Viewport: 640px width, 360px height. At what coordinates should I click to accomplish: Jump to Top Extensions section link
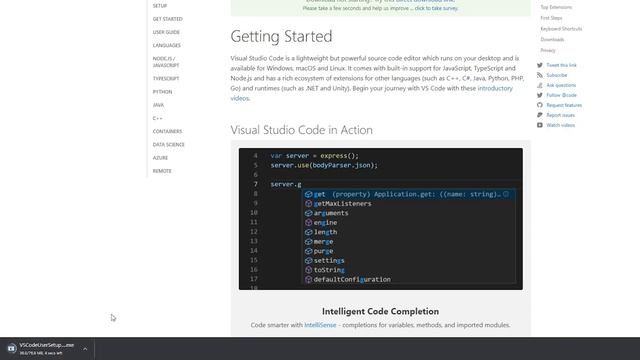coord(556,7)
